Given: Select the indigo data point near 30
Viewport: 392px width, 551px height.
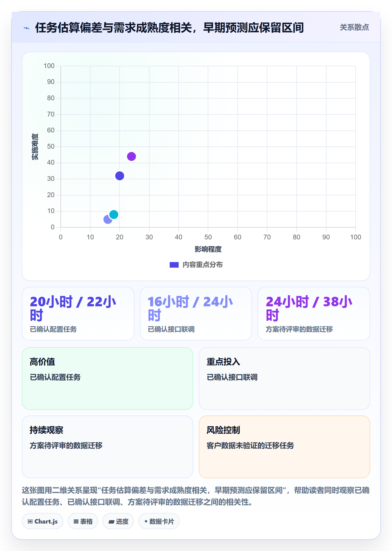Looking at the screenshot, I should click(120, 176).
